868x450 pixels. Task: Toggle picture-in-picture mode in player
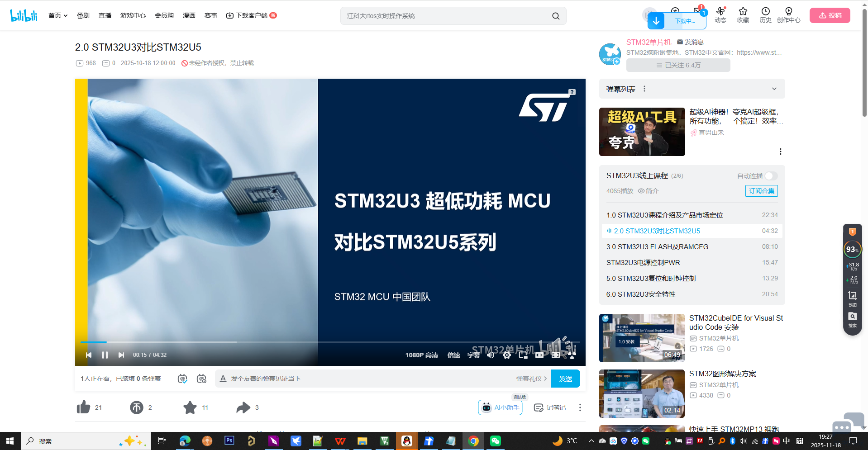(523, 355)
